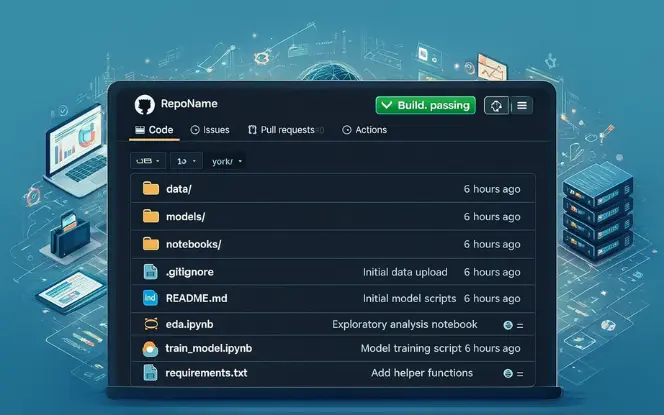Open the requirements.txt file
The height and width of the screenshot is (415, 664).
[x=206, y=373]
